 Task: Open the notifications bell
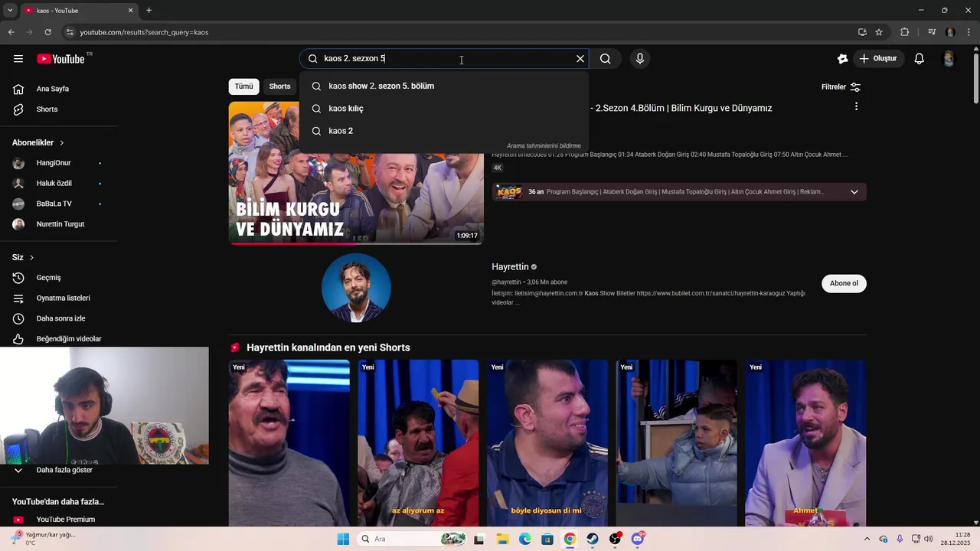[920, 59]
